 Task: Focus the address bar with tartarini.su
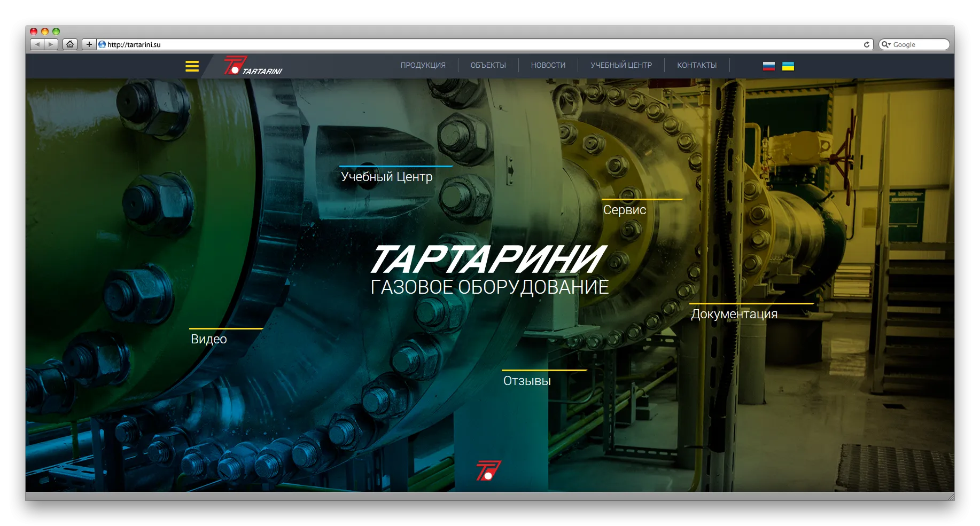[485, 44]
